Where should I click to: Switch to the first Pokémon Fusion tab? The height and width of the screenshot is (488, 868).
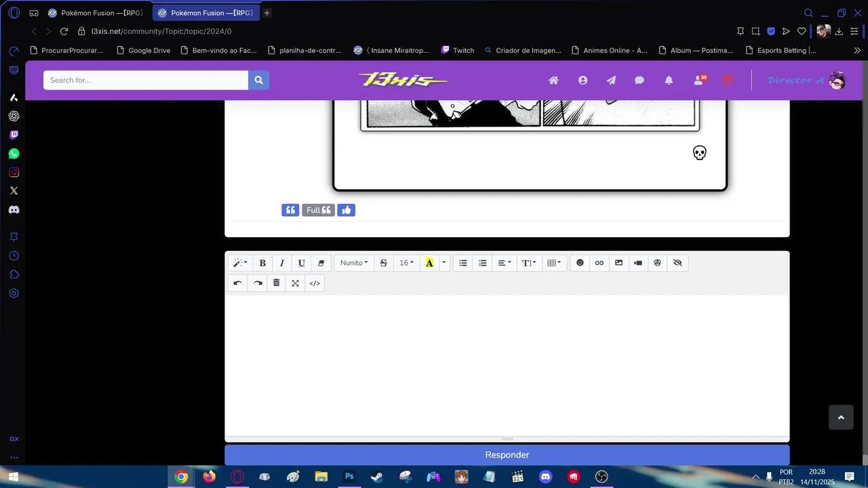click(95, 13)
